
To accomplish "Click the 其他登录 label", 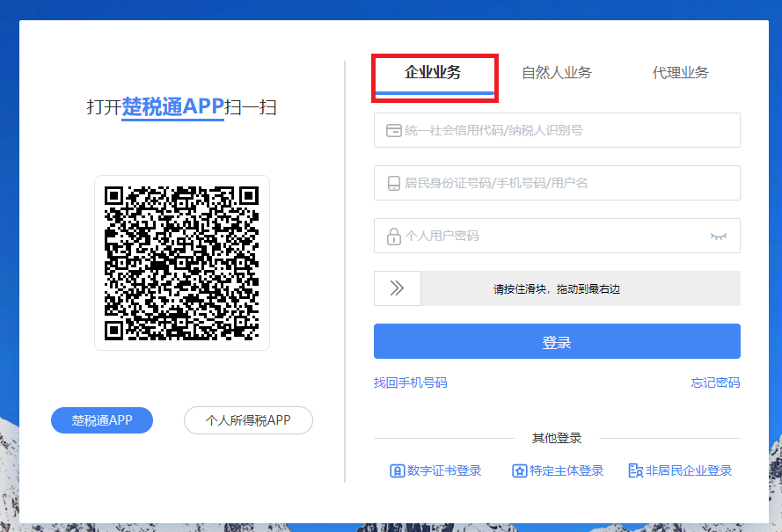I will (557, 438).
